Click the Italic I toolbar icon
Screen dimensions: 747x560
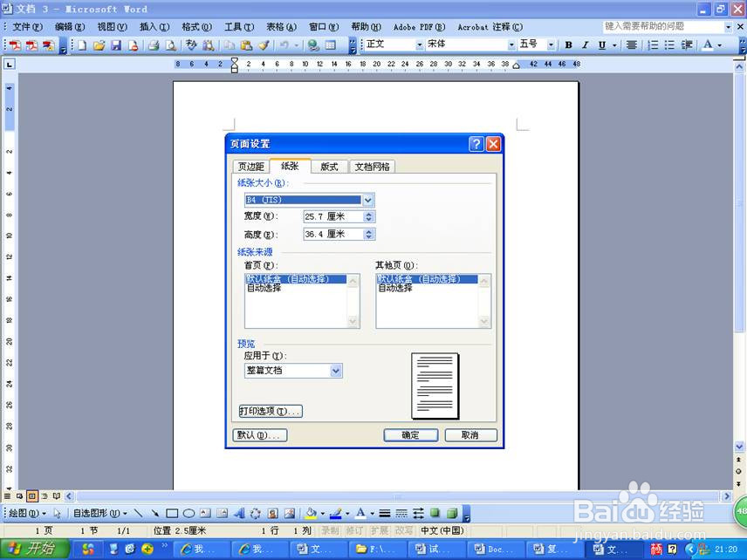(585, 44)
